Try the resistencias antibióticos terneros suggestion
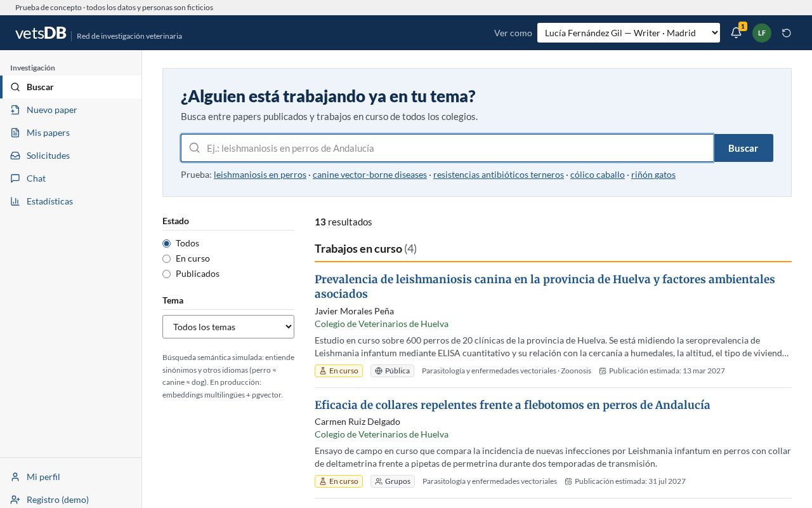Image resolution: width=812 pixels, height=508 pixels. pos(499,175)
